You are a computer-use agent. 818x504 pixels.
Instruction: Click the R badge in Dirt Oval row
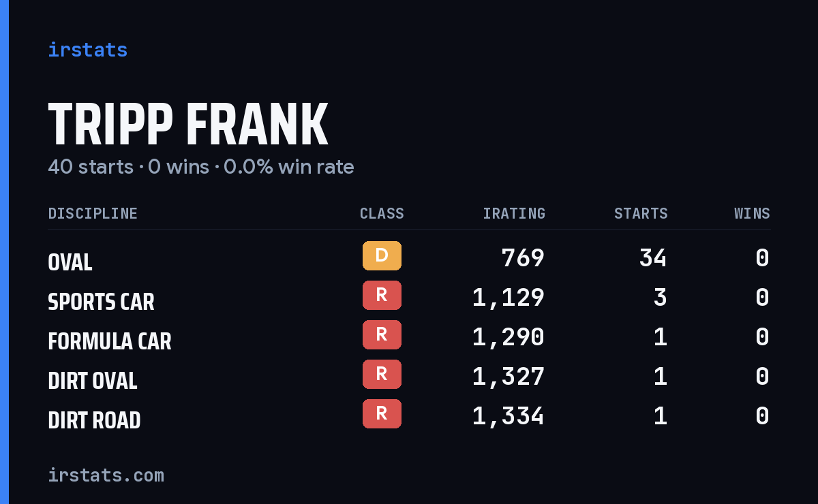(x=382, y=375)
